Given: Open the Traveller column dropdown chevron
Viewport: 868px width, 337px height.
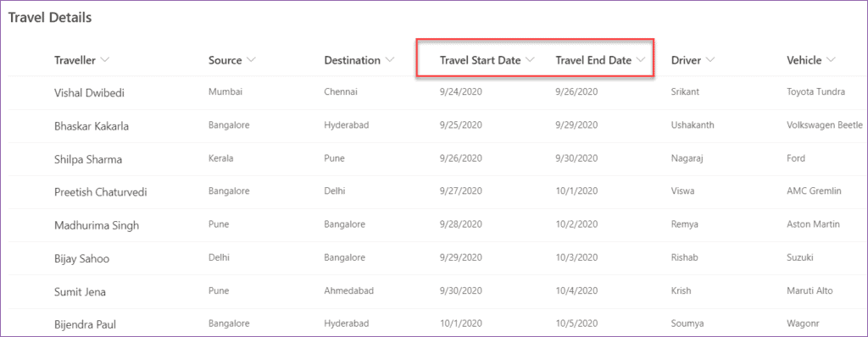Looking at the screenshot, I should click(105, 60).
